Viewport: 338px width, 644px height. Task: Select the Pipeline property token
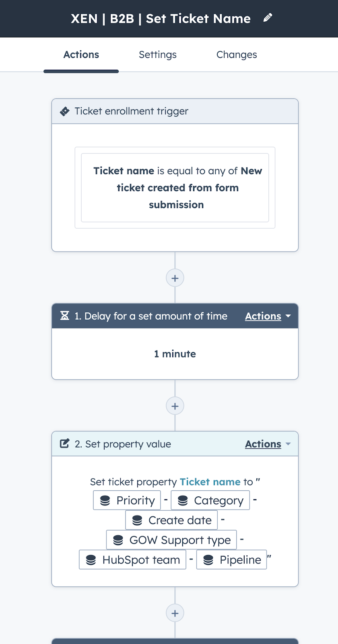(232, 559)
